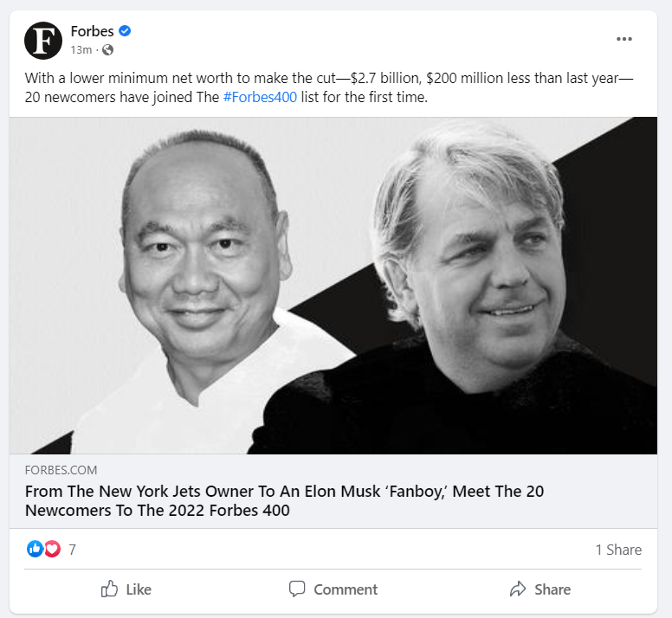The height and width of the screenshot is (618, 672).
Task: Click the blue thumbs-up reaction icon
Action: click(x=36, y=549)
